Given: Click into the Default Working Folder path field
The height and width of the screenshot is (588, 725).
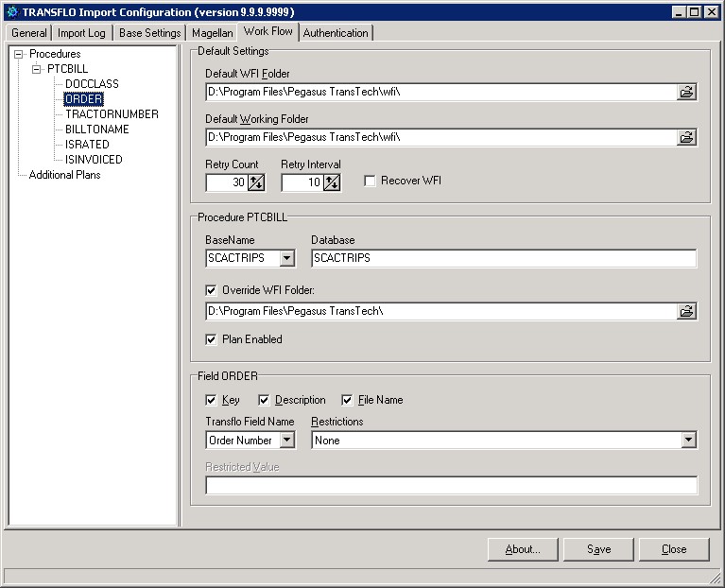Looking at the screenshot, I should [441, 137].
